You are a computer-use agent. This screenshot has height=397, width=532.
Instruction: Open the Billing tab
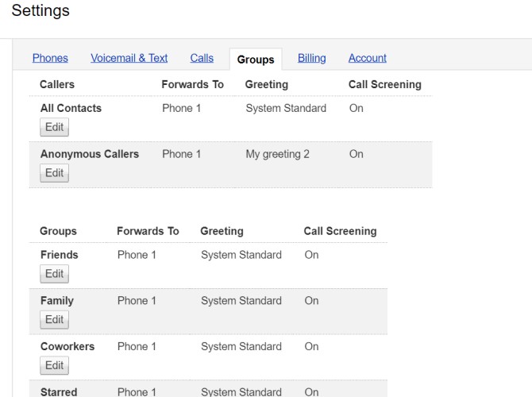(312, 58)
